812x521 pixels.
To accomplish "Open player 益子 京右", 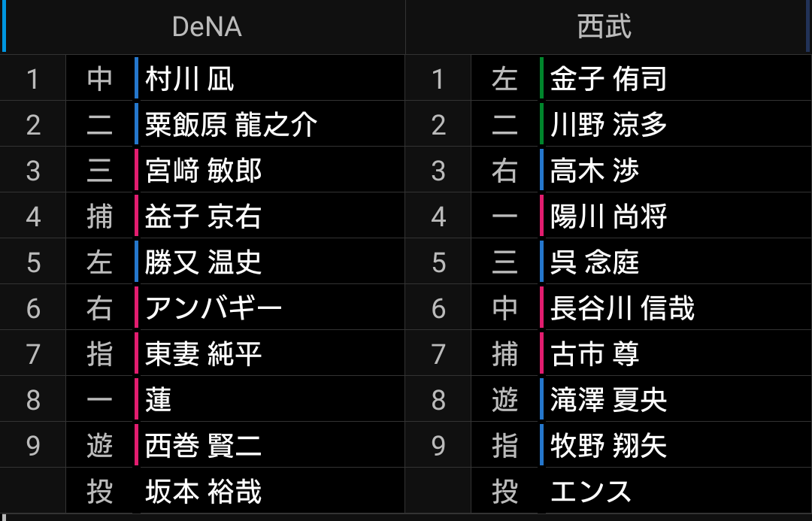I will coord(203,217).
